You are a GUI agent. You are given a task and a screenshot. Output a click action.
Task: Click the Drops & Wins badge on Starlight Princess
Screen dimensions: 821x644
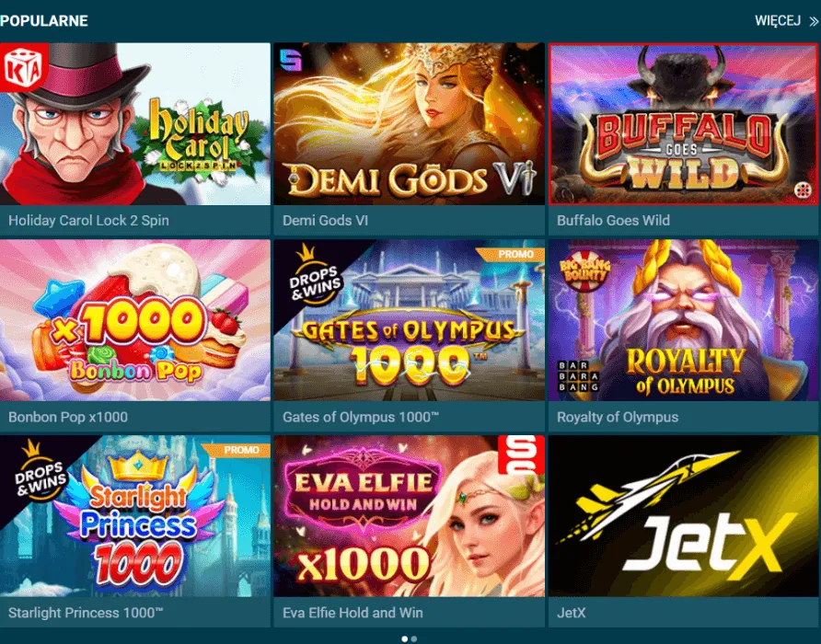[x=40, y=471]
